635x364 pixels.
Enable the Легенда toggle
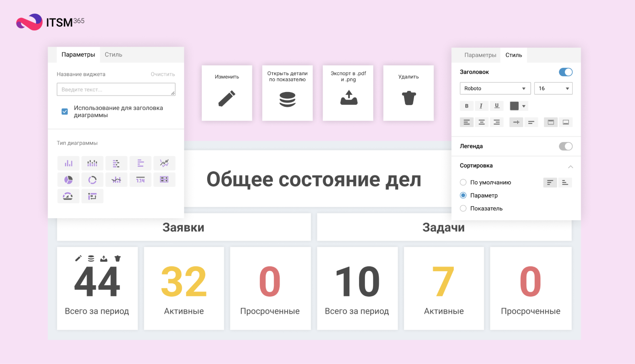(x=565, y=146)
